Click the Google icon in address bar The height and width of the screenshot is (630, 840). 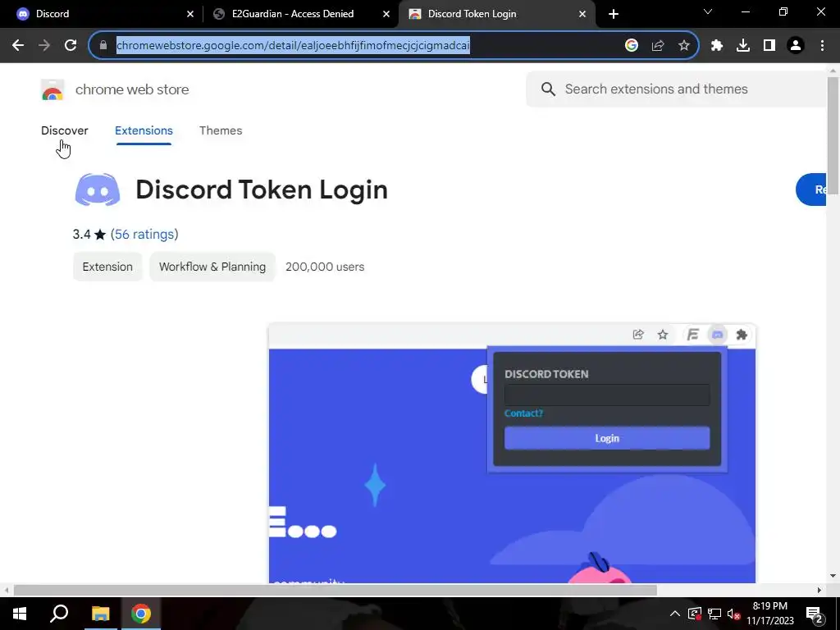pyautogui.click(x=632, y=46)
